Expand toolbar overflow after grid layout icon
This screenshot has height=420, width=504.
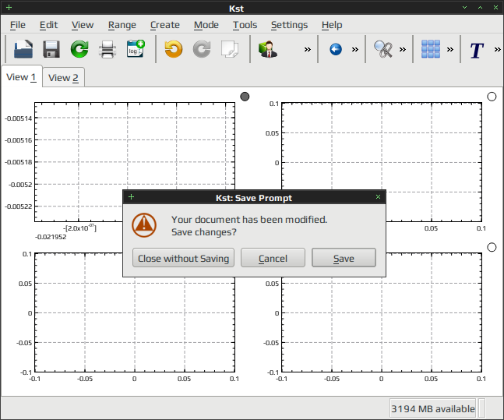click(x=450, y=49)
